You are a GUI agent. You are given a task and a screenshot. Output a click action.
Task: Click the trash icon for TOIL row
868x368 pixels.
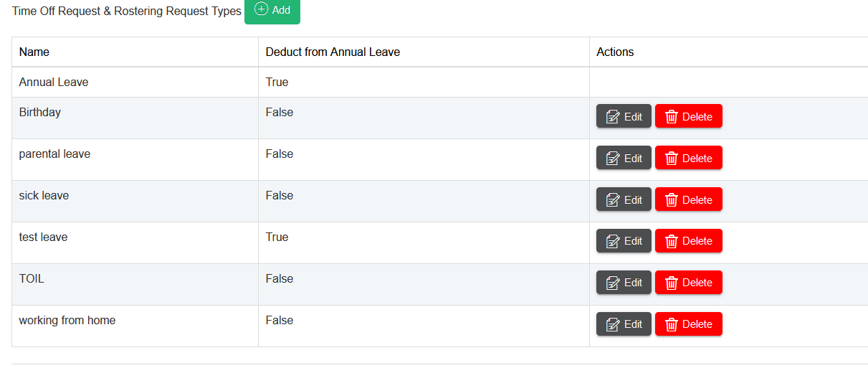pyautogui.click(x=672, y=283)
